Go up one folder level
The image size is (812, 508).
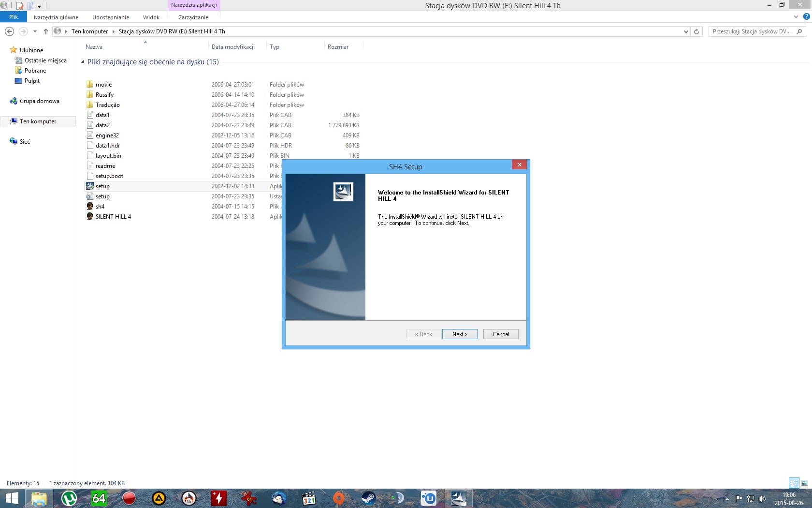46,31
